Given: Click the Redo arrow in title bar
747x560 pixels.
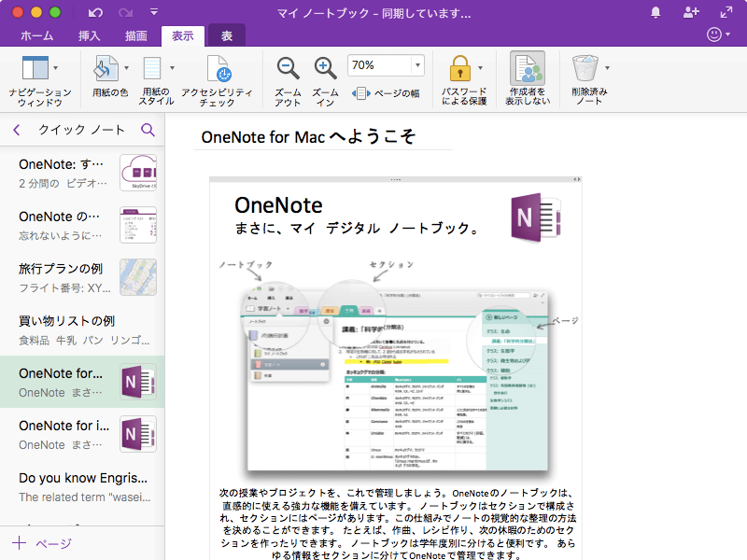Looking at the screenshot, I should (x=126, y=13).
